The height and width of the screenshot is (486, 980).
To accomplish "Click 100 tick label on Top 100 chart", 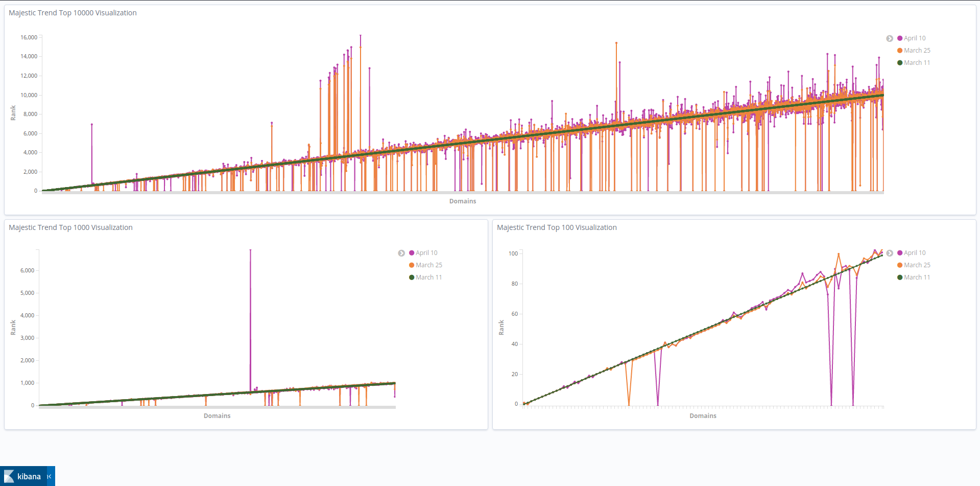I will coord(513,253).
